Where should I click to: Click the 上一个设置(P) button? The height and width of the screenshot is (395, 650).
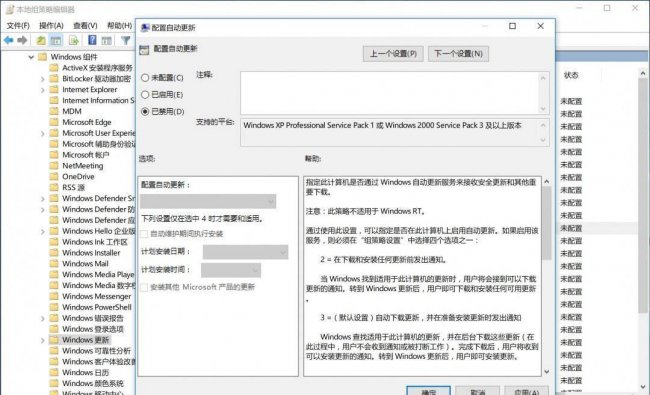point(393,54)
